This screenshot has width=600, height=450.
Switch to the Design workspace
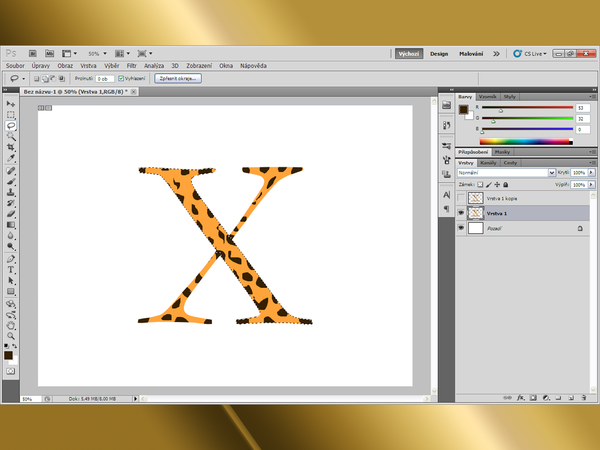pos(439,53)
